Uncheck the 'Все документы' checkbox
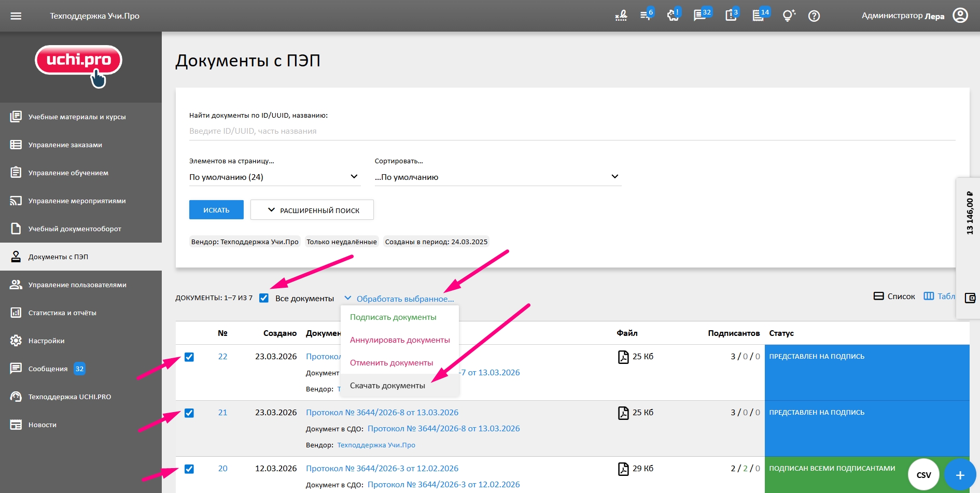This screenshot has height=493, width=980. 264,298
